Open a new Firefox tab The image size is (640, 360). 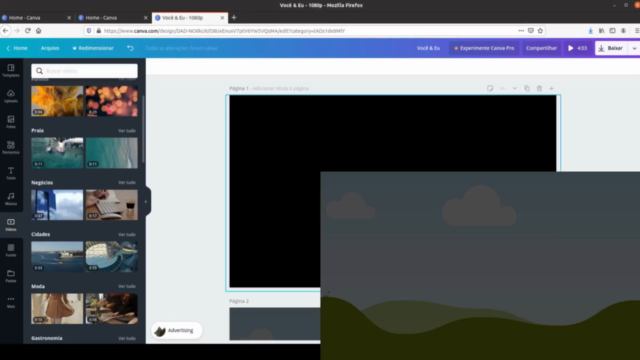click(x=234, y=18)
